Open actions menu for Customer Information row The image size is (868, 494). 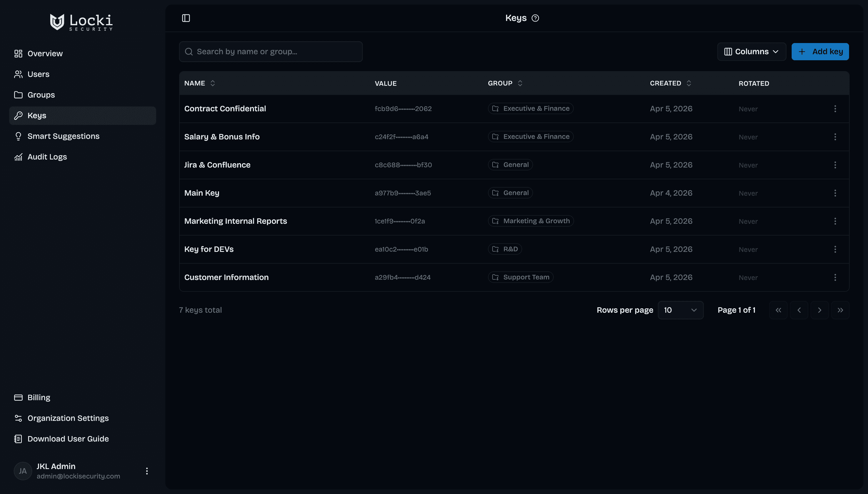tap(835, 277)
